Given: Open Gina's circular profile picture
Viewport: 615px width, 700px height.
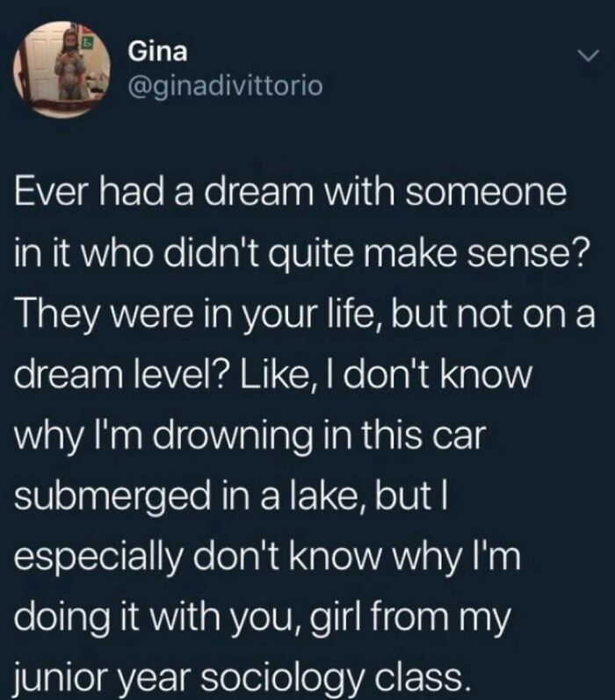Looking at the screenshot, I should (x=62, y=69).
